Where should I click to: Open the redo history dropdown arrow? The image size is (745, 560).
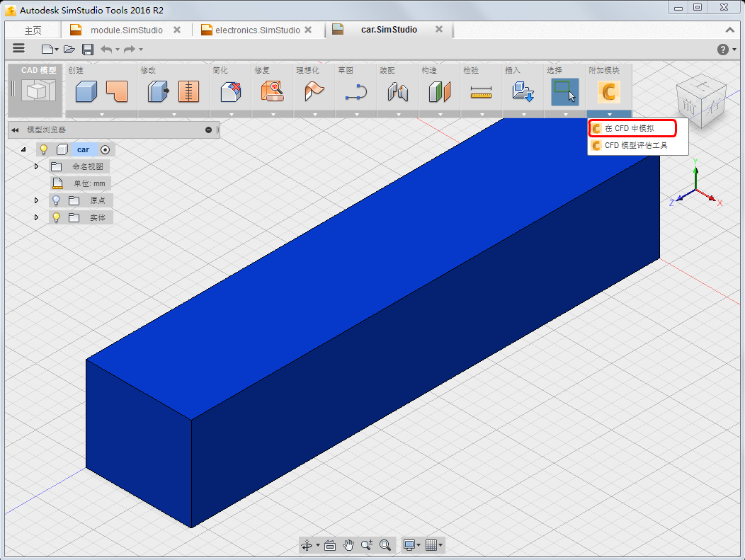(141, 50)
